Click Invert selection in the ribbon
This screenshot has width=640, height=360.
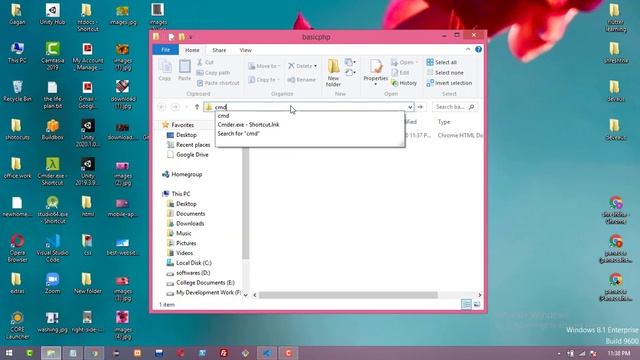pos(449,83)
